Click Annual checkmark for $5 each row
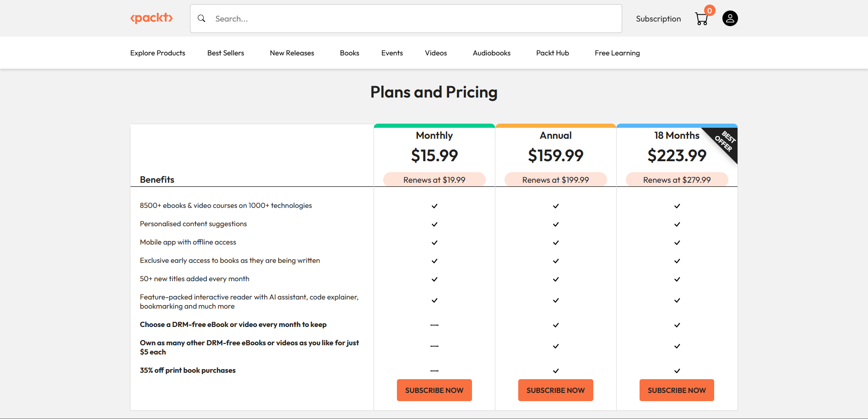 point(556,346)
